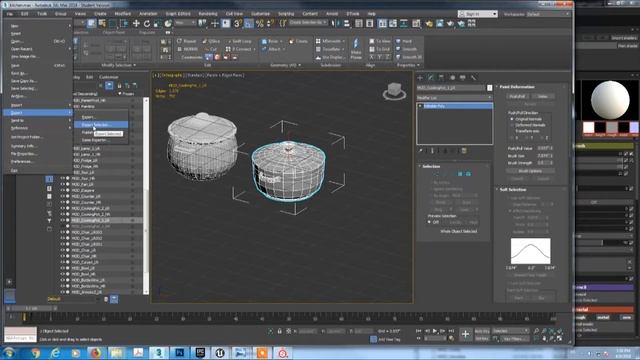Select Element sub-object level icon
640x360 pixels.
[468, 174]
